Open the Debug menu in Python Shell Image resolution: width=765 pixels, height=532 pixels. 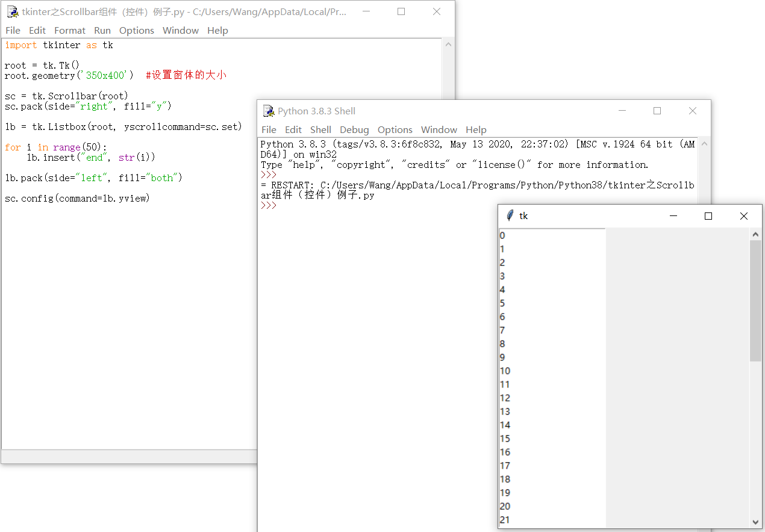[354, 129]
